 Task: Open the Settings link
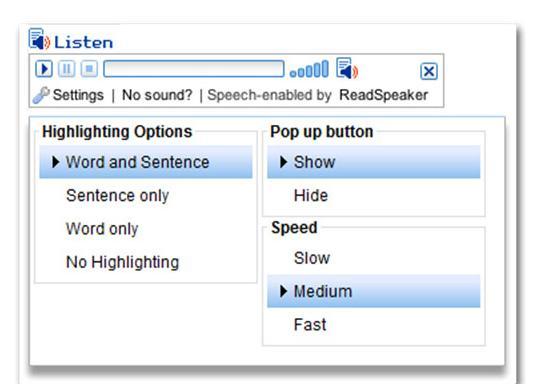point(78,95)
